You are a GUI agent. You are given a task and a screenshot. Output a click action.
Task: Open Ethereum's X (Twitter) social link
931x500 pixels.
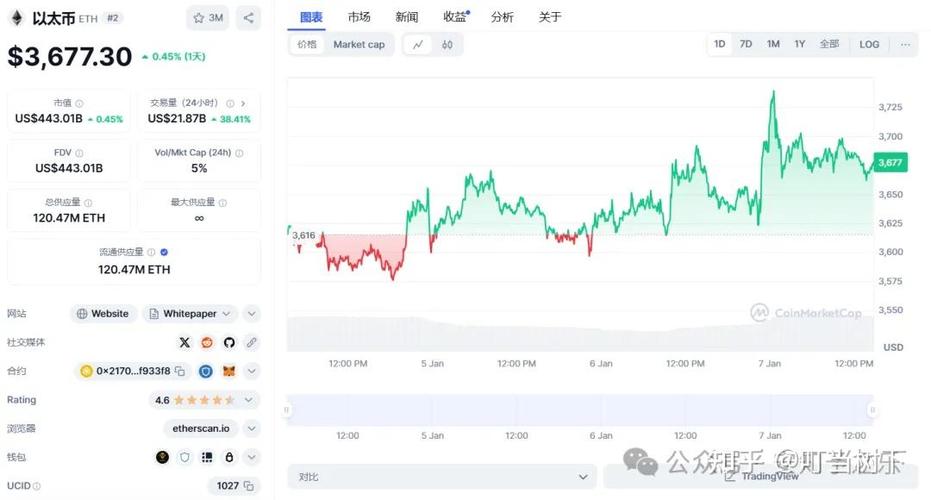point(184,342)
